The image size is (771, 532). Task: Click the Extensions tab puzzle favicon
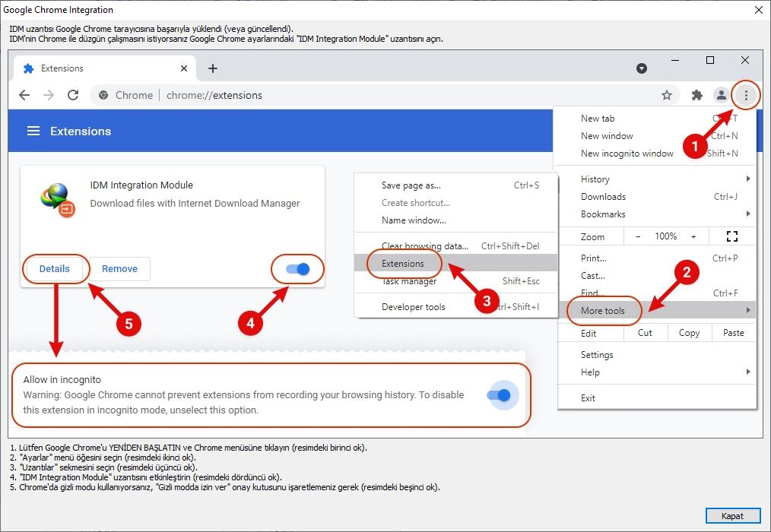click(x=29, y=68)
